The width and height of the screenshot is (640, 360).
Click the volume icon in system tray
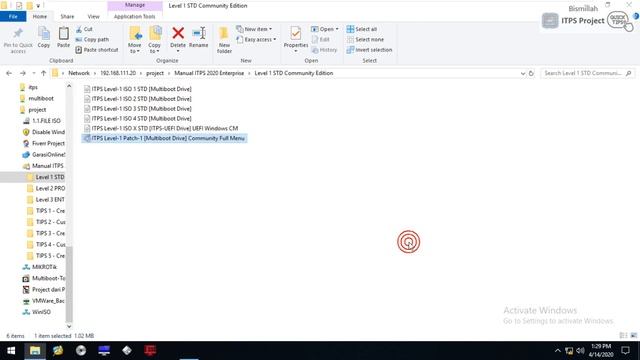(x=580, y=351)
